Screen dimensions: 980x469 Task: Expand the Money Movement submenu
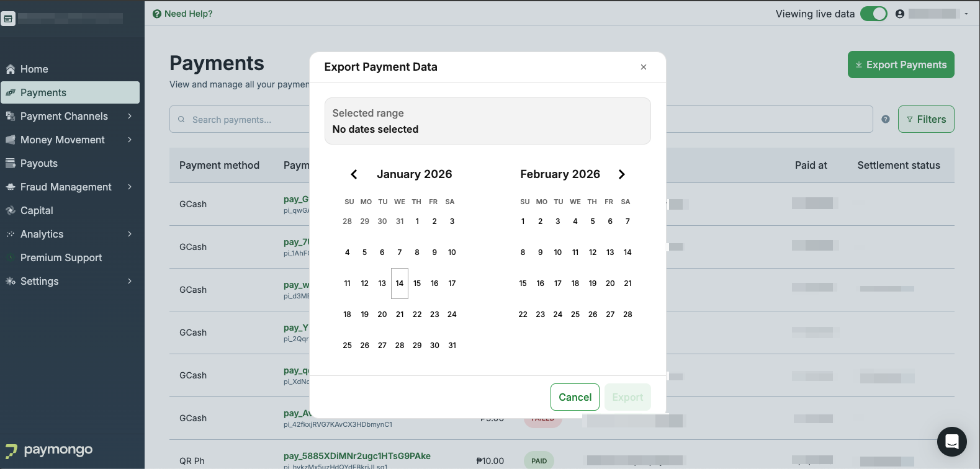(x=130, y=140)
